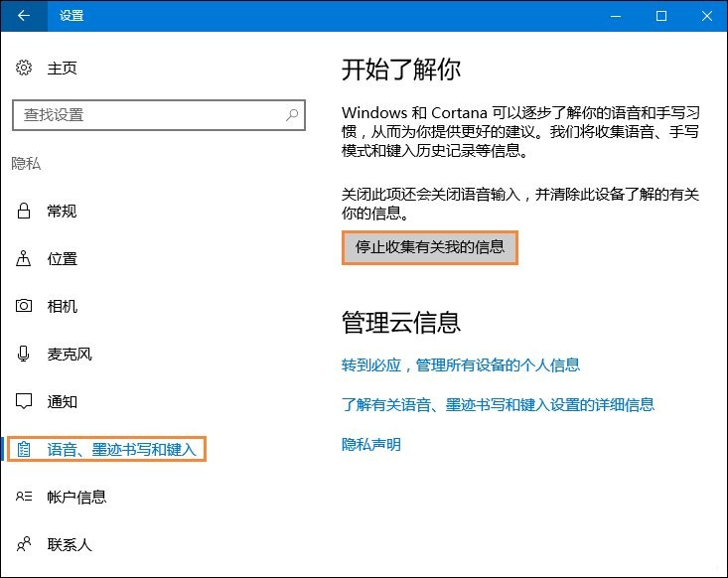Click the notification icon beside 通知
This screenshot has height=578, width=728.
coord(24,401)
